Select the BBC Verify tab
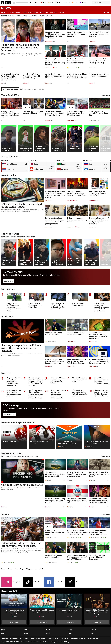111x644 pixels. tap(54, 12)
